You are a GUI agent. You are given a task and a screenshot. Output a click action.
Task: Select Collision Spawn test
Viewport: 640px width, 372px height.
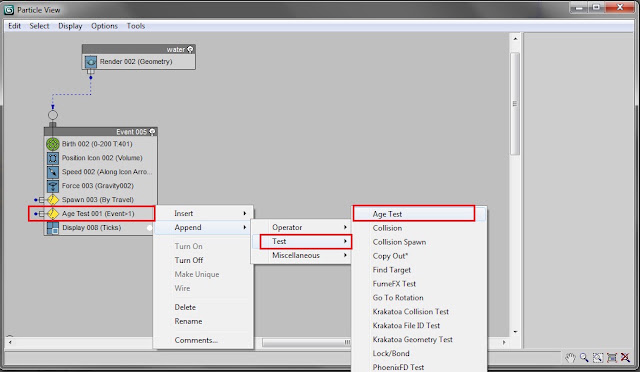(419, 242)
